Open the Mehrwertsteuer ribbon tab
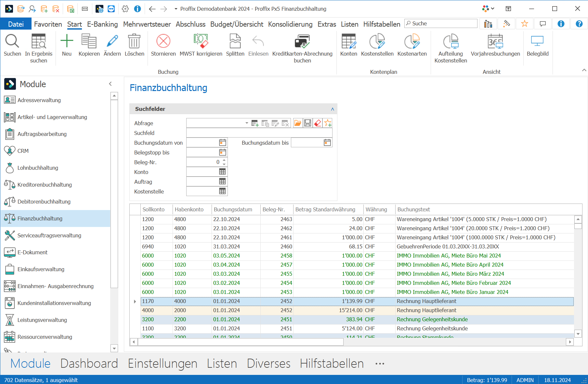 pos(147,24)
